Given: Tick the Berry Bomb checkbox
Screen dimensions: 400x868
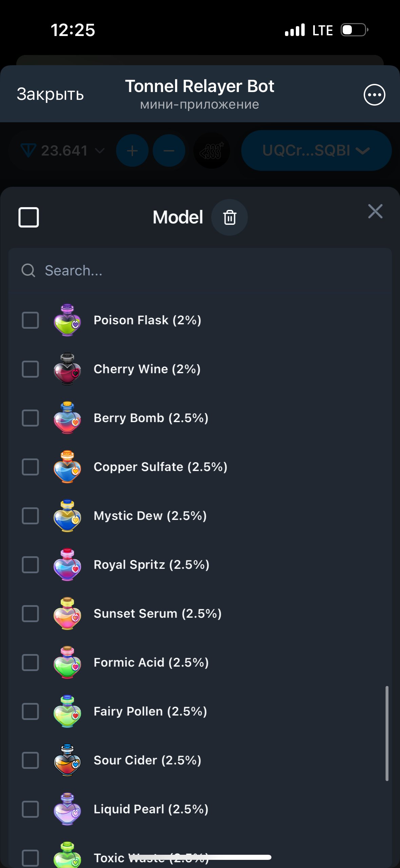Looking at the screenshot, I should point(30,418).
